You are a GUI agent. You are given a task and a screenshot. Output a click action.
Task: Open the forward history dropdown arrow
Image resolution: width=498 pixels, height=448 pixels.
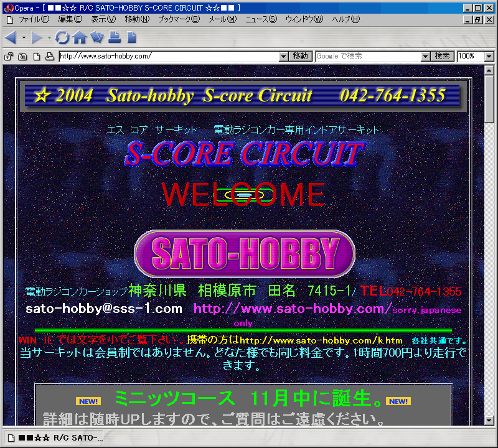click(49, 37)
